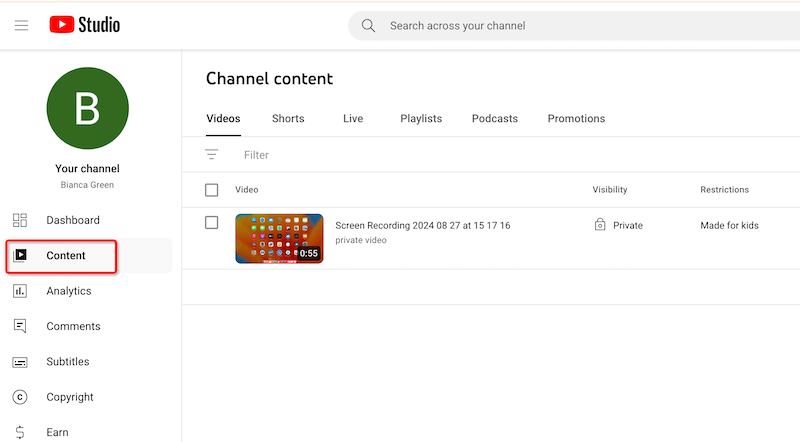Open the Screen Recording video title
The height and width of the screenshot is (442, 800).
(422, 226)
